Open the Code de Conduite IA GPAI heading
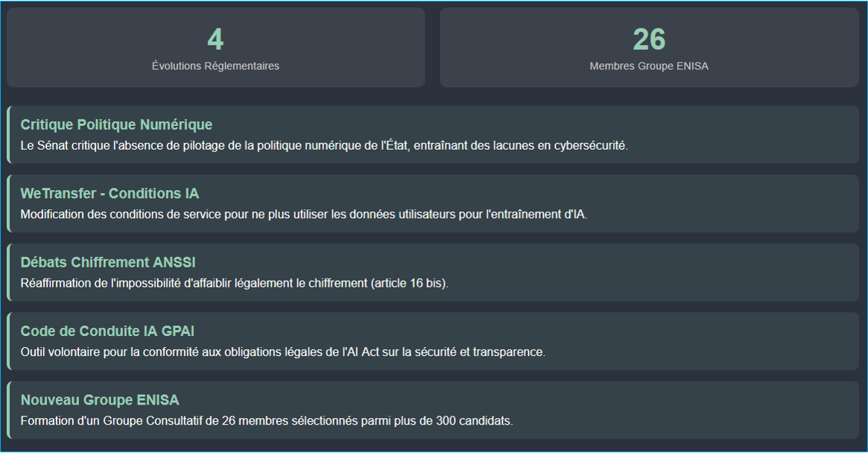This screenshot has width=868, height=453. coord(107,331)
